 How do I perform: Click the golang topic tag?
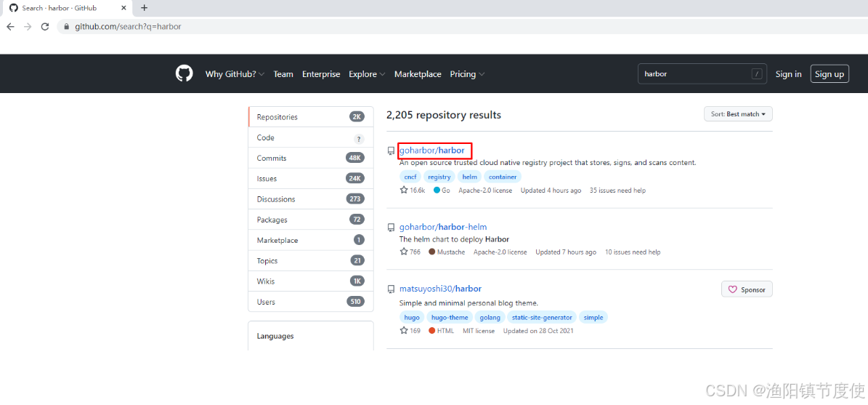click(x=490, y=318)
